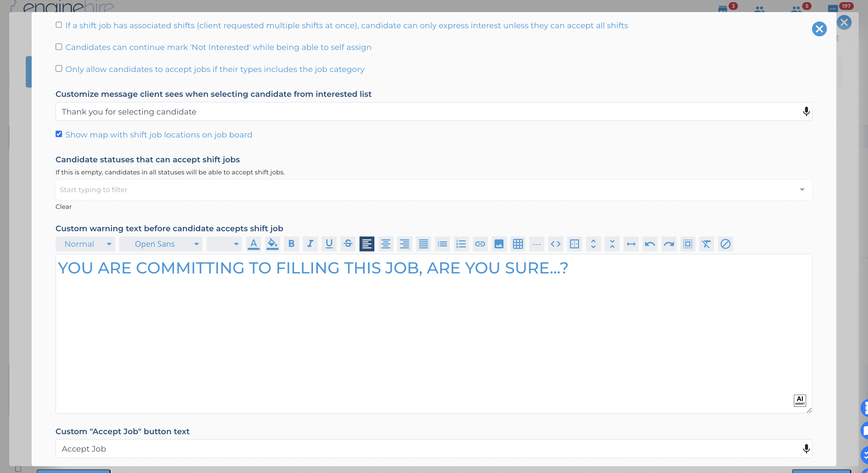
Task: Click the circle-slash icon in toolbar
Action: (x=725, y=244)
